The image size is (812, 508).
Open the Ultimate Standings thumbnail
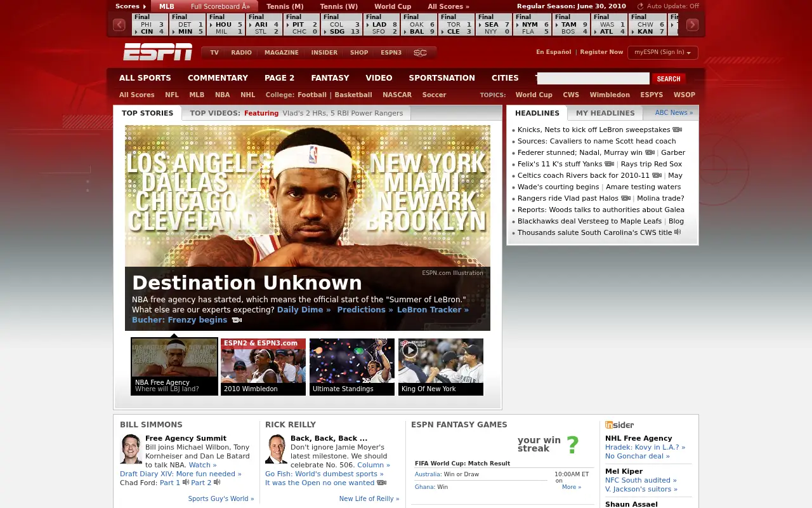pos(352,367)
